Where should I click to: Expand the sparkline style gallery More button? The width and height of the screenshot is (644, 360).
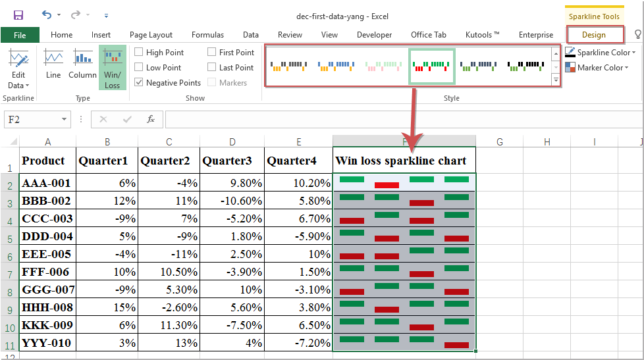coord(556,80)
